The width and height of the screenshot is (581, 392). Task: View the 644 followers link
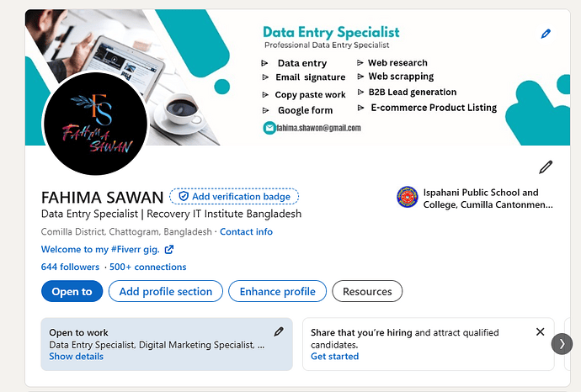[70, 267]
